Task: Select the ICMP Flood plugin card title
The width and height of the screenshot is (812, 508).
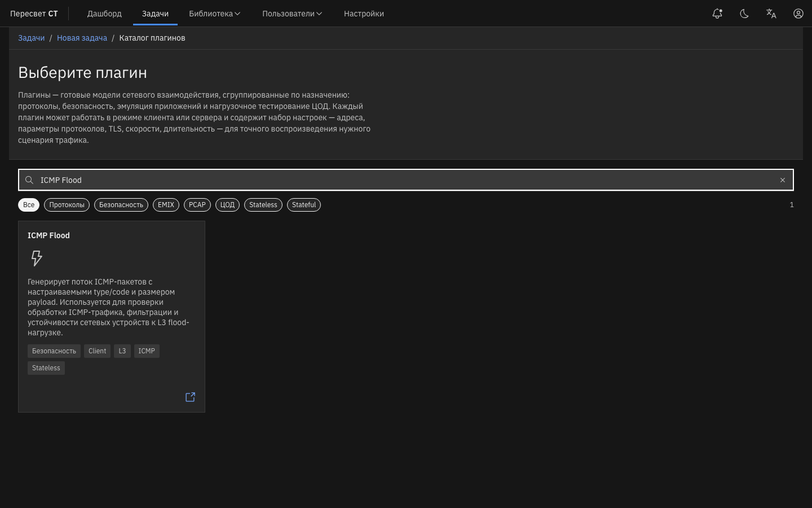Action: (48, 235)
